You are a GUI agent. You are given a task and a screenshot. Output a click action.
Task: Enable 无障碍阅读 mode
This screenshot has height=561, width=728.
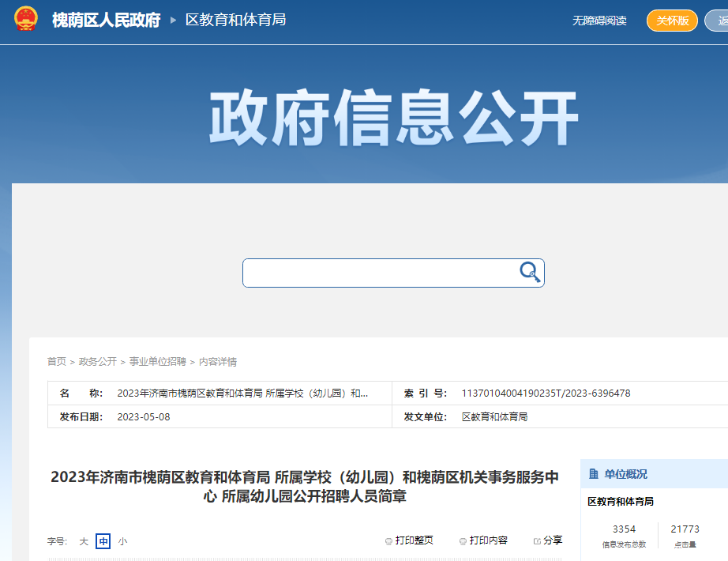coord(599,21)
